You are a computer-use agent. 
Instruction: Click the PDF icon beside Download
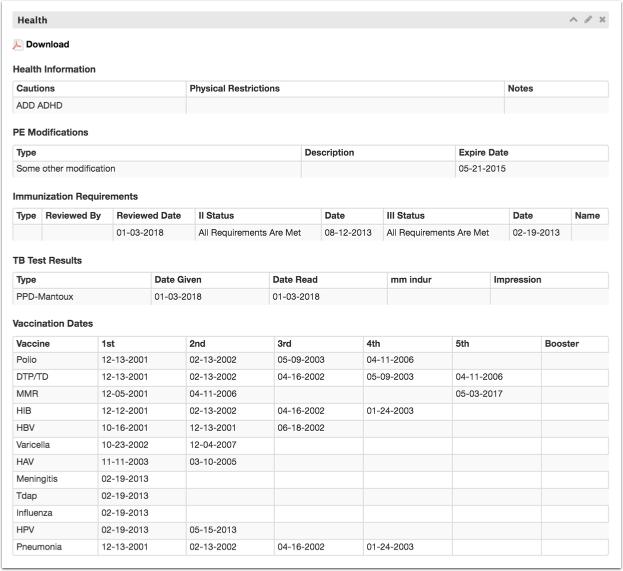click(17, 45)
